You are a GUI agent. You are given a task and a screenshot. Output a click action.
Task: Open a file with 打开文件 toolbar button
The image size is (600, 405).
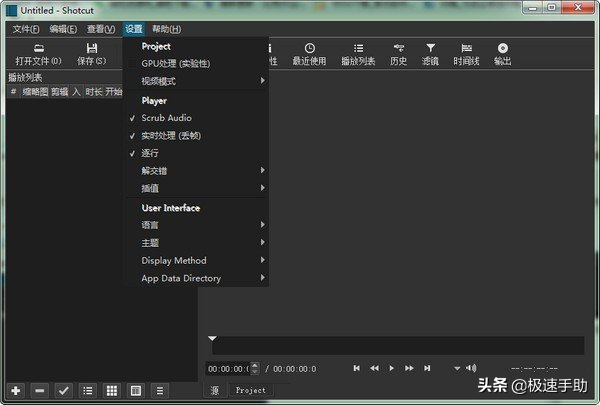[x=38, y=54]
